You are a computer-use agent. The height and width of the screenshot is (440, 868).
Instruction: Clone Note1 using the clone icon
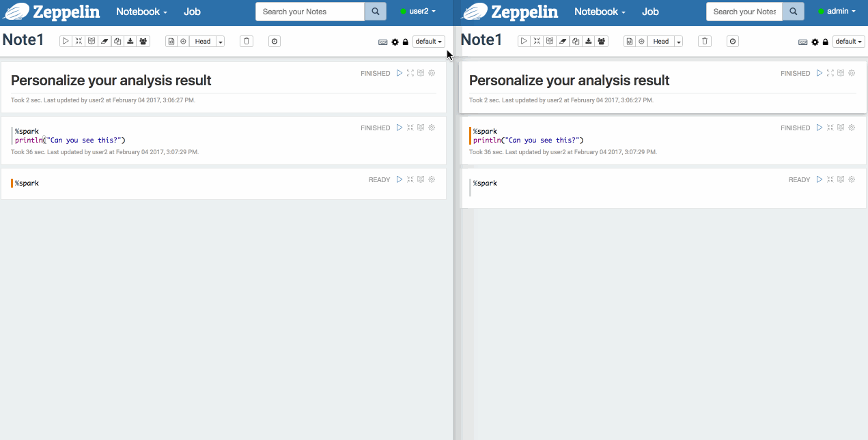[x=117, y=41]
